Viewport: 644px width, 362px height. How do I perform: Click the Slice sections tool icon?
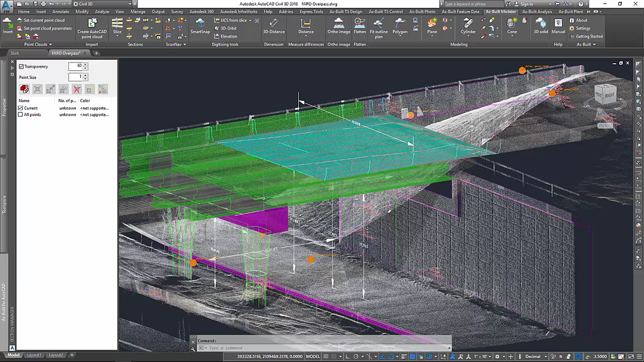[x=117, y=23]
